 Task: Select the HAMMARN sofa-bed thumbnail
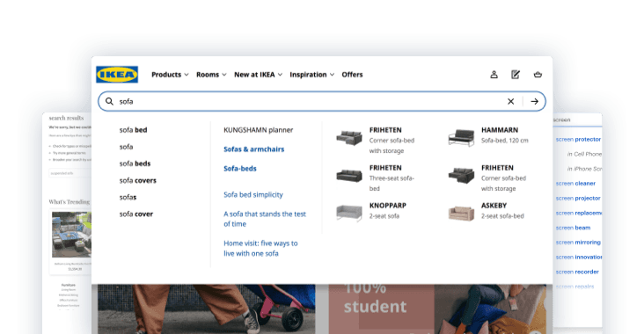click(x=461, y=138)
